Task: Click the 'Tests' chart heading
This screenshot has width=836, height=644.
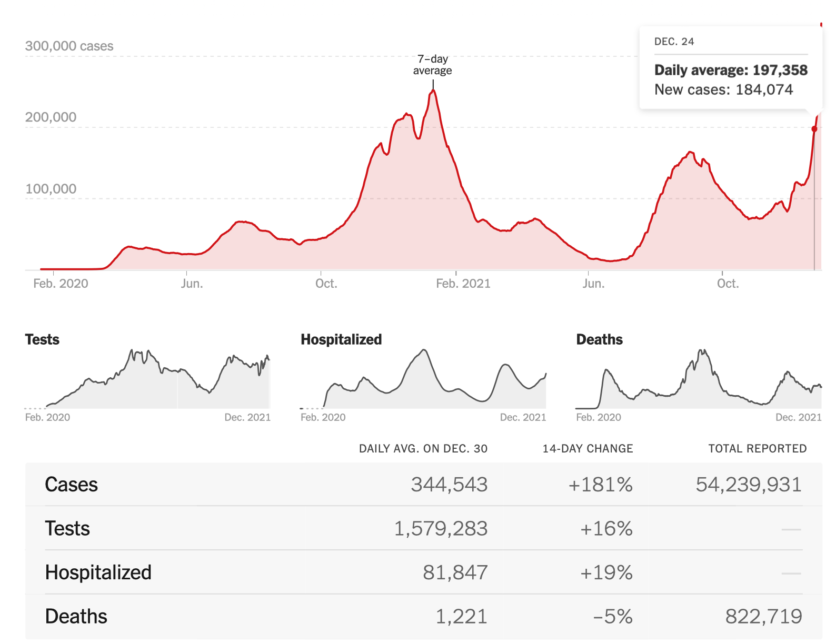Action: [42, 339]
